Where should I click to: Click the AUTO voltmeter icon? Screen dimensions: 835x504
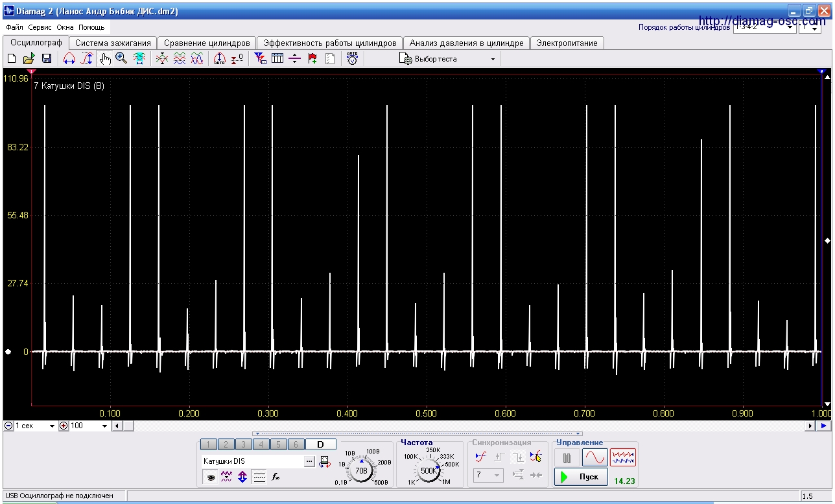pos(352,59)
